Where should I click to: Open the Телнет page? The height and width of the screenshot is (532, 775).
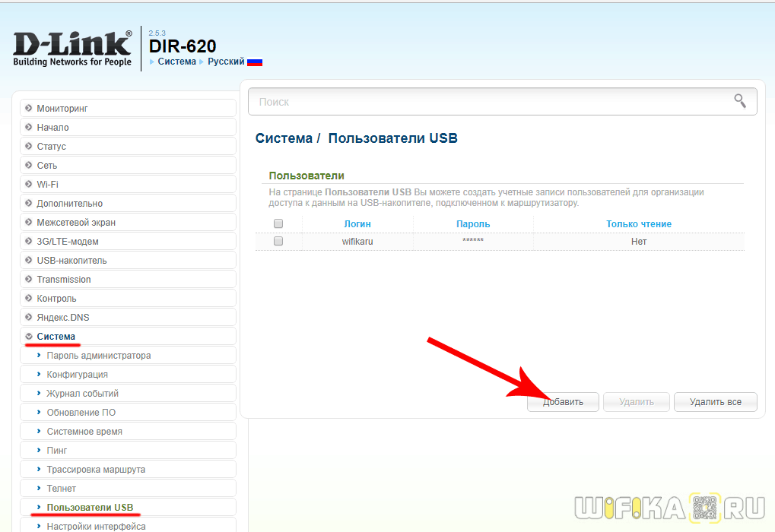pos(128,489)
